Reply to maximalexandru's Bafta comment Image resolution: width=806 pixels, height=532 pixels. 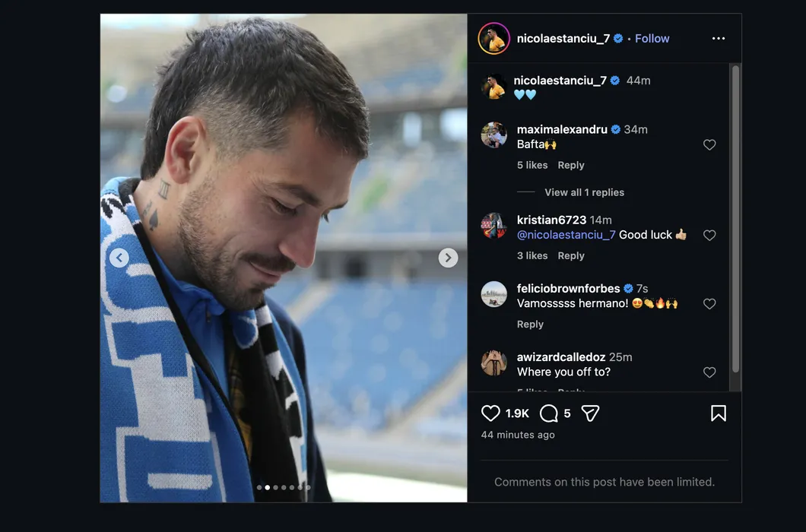pyautogui.click(x=571, y=165)
